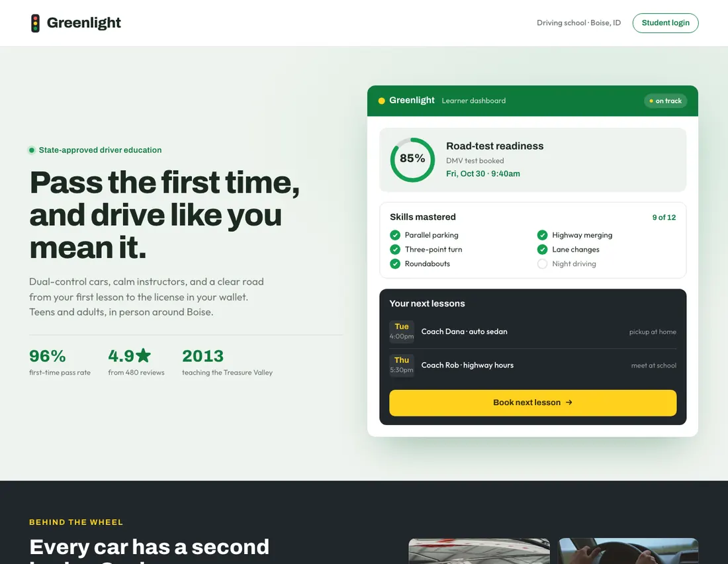The width and height of the screenshot is (728, 564).
Task: Click 'Coach Dana · auto sedan' lesson row
Action: 533,332
